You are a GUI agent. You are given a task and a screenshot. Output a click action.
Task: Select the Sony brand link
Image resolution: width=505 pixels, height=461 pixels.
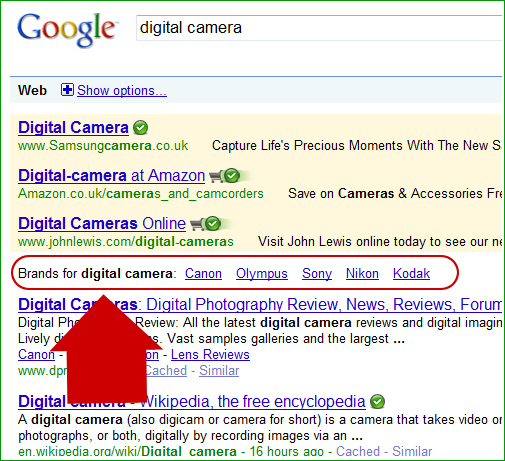tap(317, 274)
